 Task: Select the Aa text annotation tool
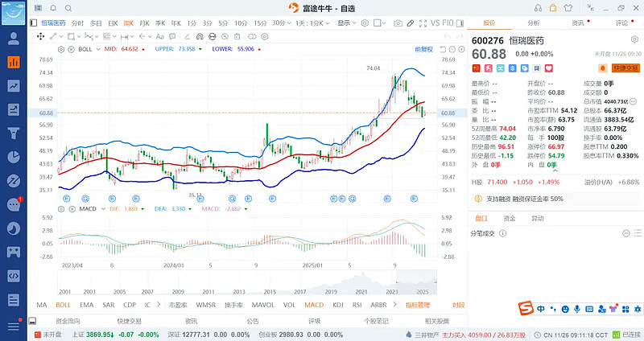159,36
